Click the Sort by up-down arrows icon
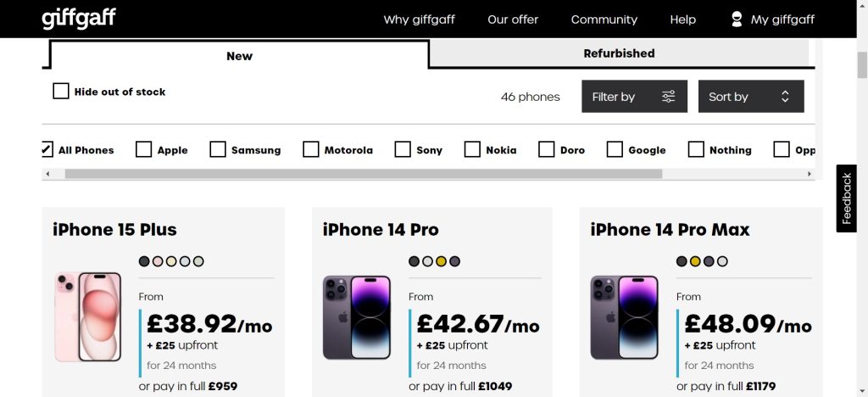The image size is (868, 397). [x=784, y=97]
